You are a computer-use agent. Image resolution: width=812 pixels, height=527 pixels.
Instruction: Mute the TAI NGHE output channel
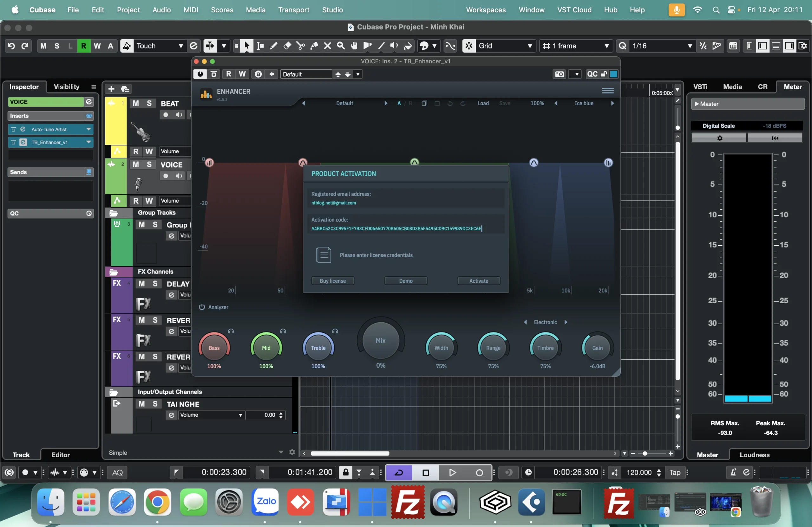tap(141, 404)
